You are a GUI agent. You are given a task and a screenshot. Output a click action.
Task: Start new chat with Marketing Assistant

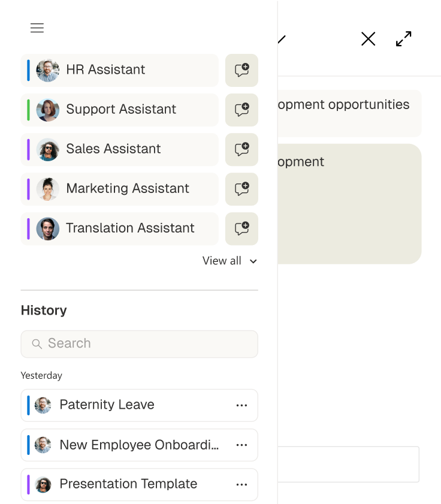tap(241, 189)
